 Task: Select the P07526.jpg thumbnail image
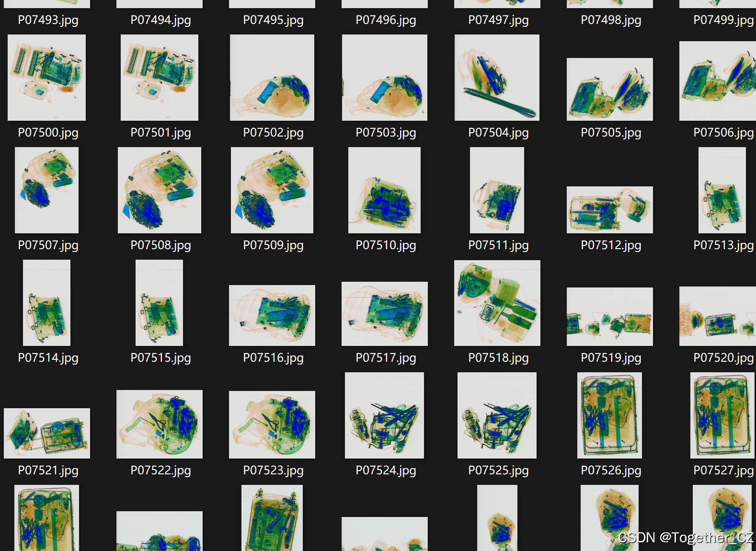(609, 415)
